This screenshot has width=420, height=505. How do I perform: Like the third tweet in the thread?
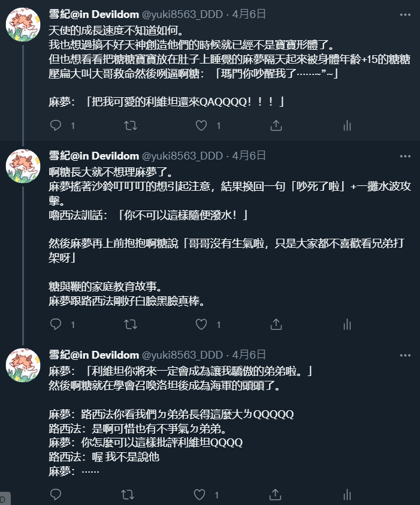(200, 494)
